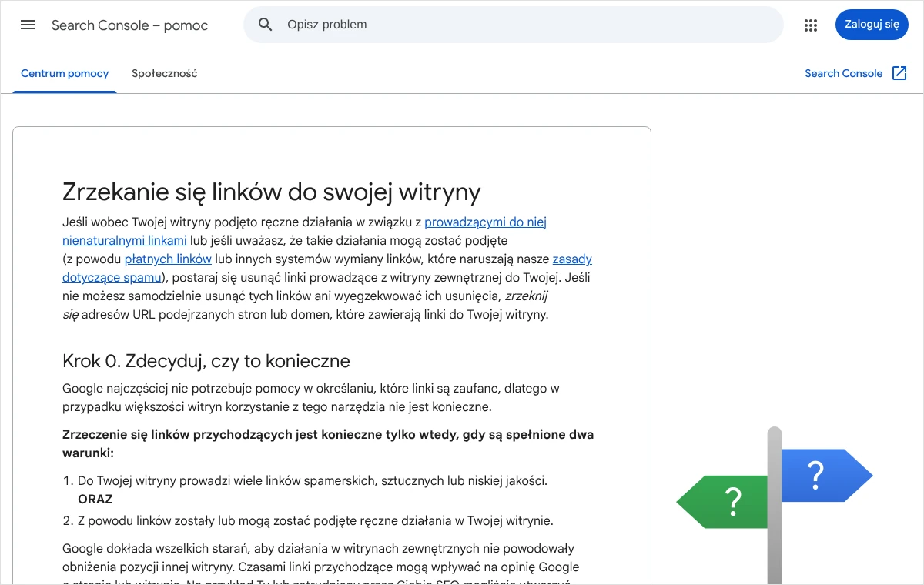Click the search magnifier icon
Image resolution: width=924 pixels, height=585 pixels.
(266, 25)
